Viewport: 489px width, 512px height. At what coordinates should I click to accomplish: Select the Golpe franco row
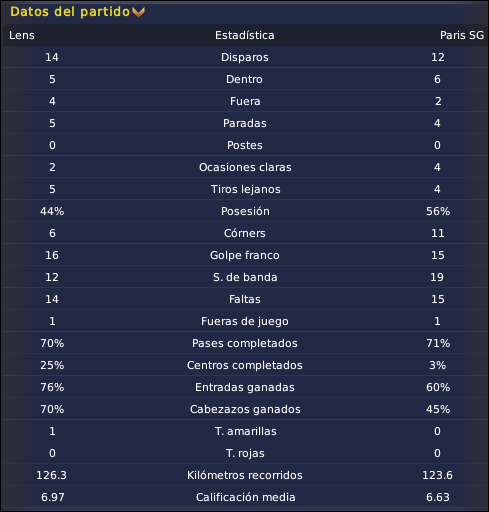pos(245,255)
